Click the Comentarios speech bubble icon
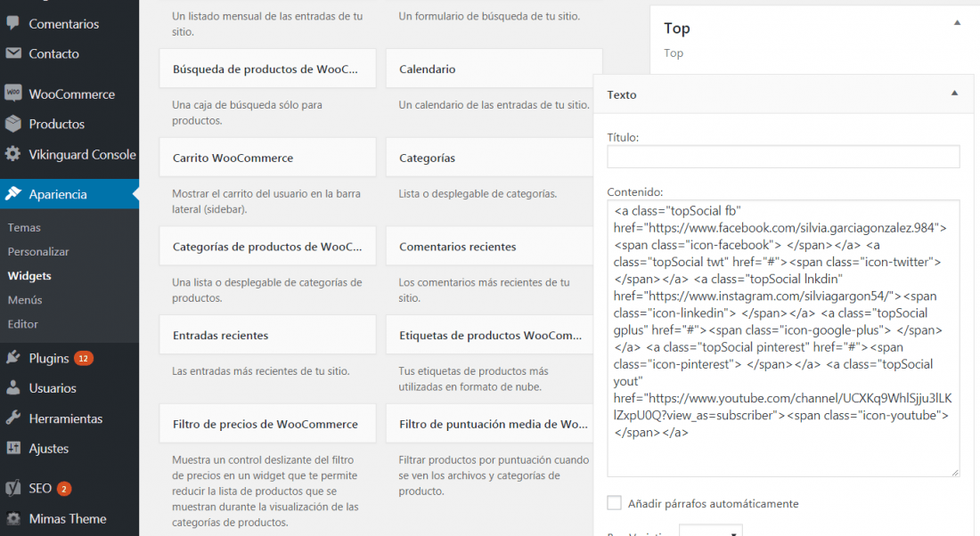The width and height of the screenshot is (980, 536). point(12,23)
